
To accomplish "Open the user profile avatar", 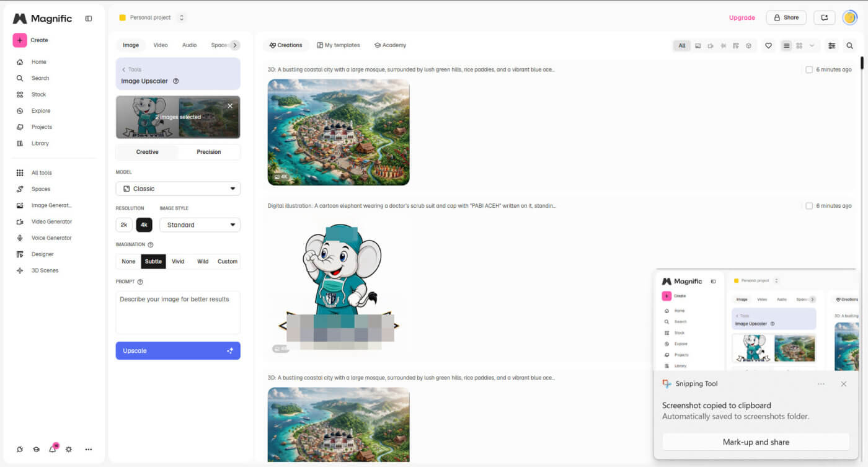I will pyautogui.click(x=849, y=18).
